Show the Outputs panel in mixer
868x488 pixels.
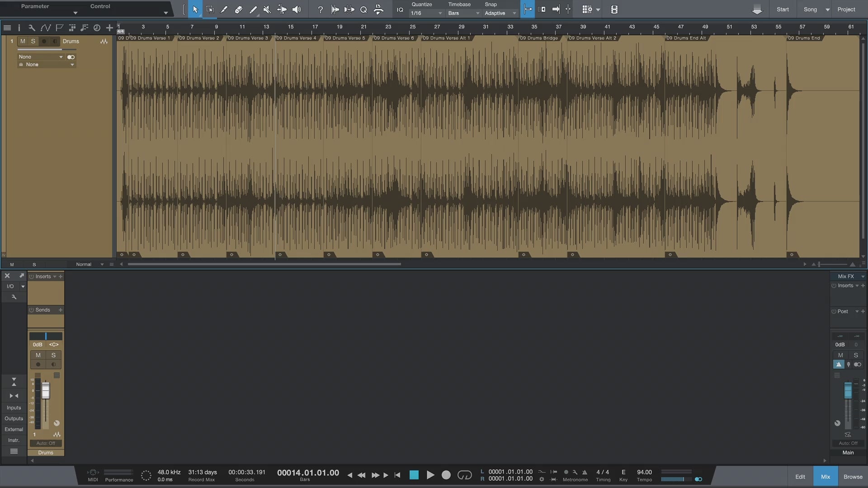(14, 418)
